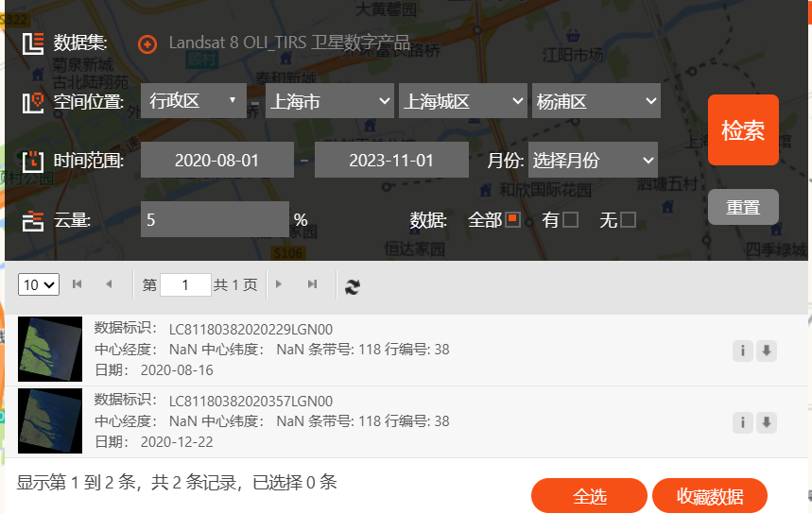Check the 有 data checkbox
This screenshot has height=514, width=812.
pyautogui.click(x=570, y=219)
